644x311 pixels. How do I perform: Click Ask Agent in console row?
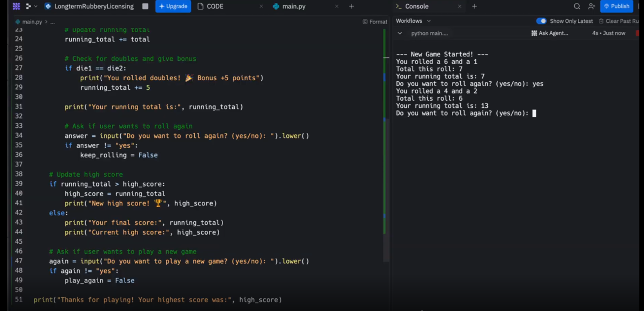[x=549, y=33]
